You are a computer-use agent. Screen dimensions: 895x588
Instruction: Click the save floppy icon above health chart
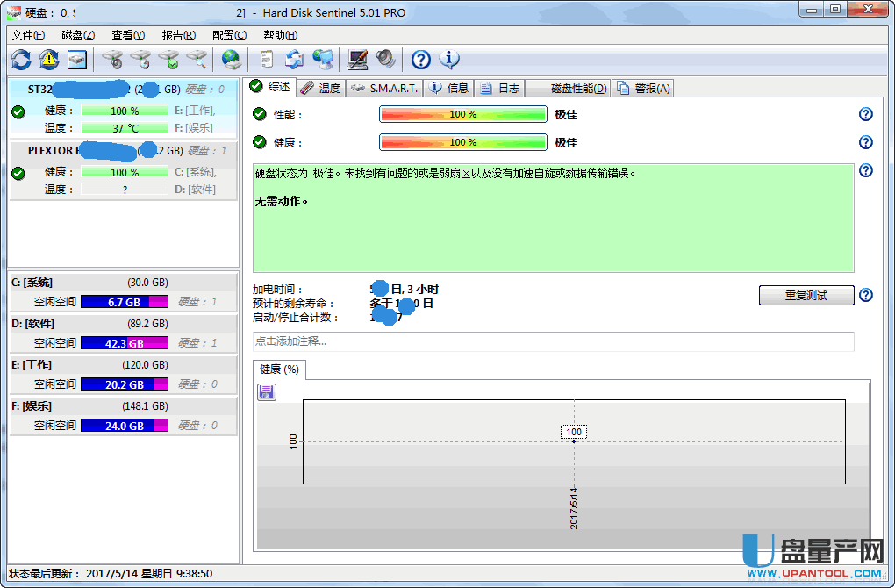click(267, 391)
